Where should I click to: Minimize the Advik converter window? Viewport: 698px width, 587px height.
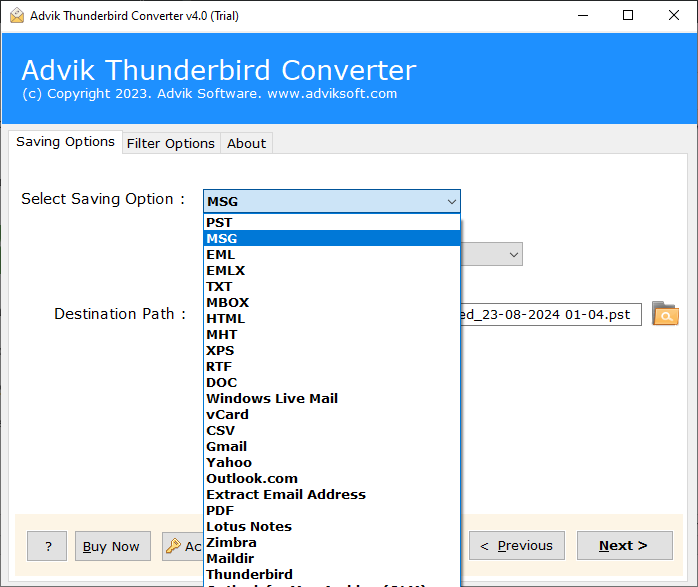[x=583, y=16]
